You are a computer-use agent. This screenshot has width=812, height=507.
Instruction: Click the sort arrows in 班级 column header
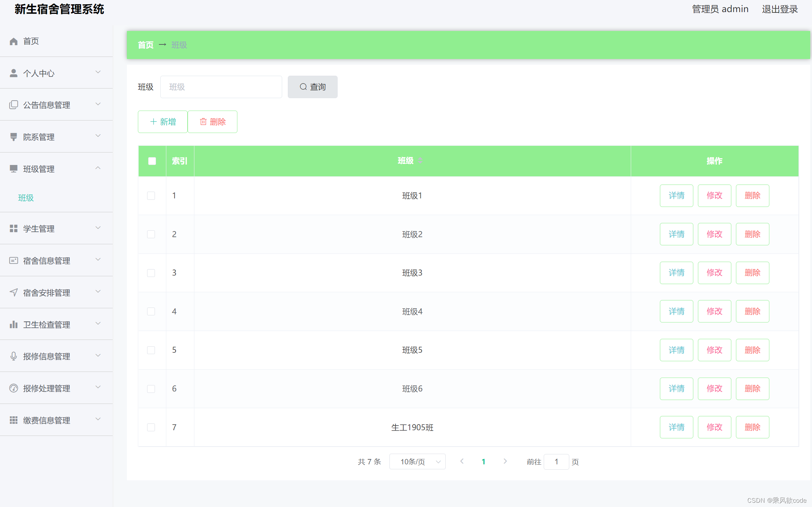pyautogui.click(x=420, y=161)
